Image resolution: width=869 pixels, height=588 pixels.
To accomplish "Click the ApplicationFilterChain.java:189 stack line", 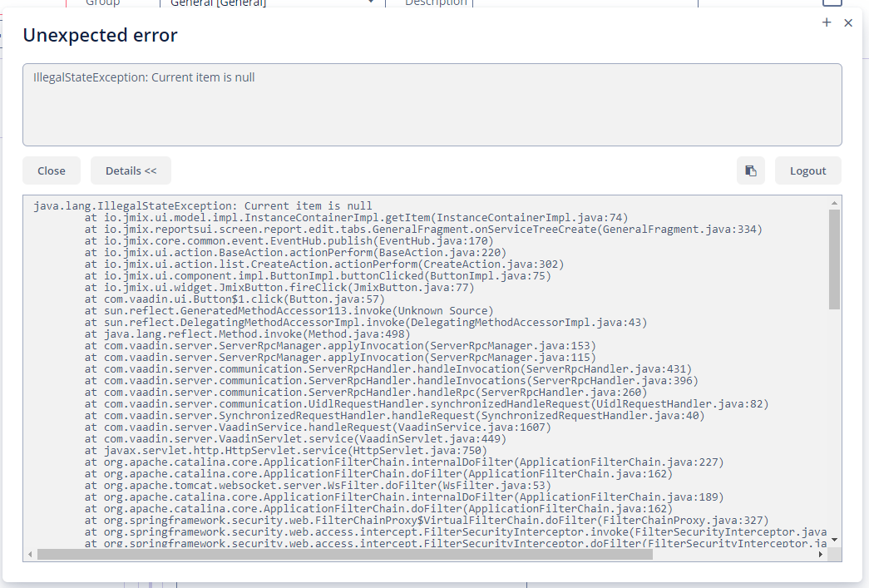I will click(x=404, y=497).
